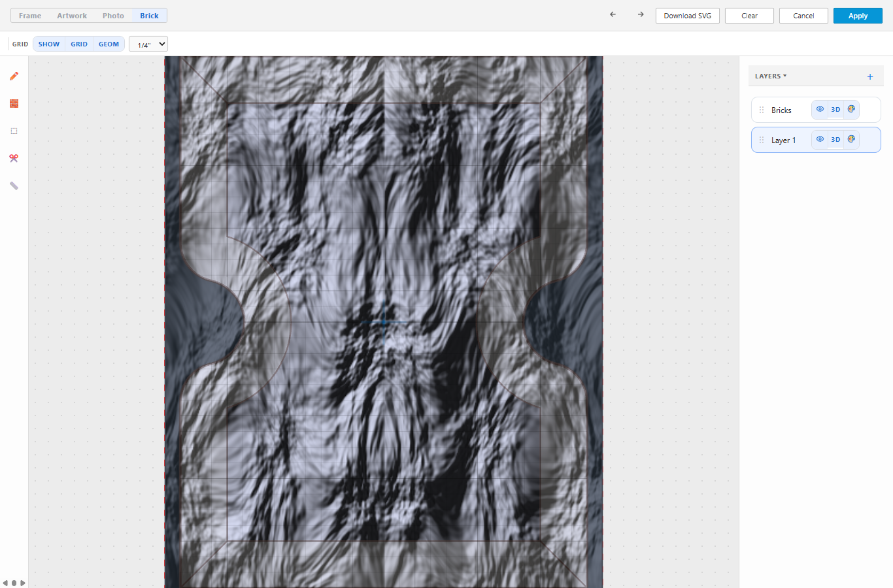Click the Cancel button
Screen dimensions: 893x588
pyautogui.click(x=803, y=16)
